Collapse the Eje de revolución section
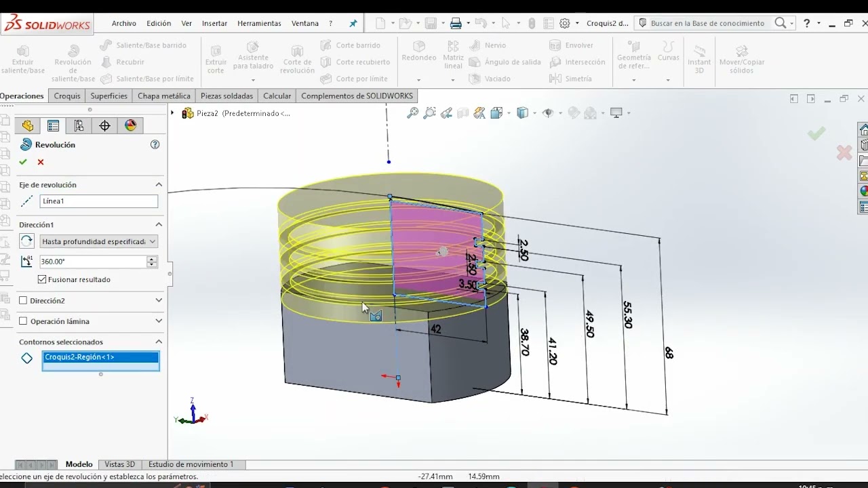The width and height of the screenshot is (868, 488). click(159, 184)
